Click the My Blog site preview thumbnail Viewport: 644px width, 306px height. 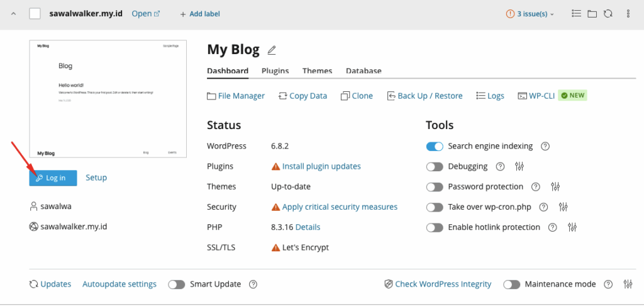click(x=108, y=99)
